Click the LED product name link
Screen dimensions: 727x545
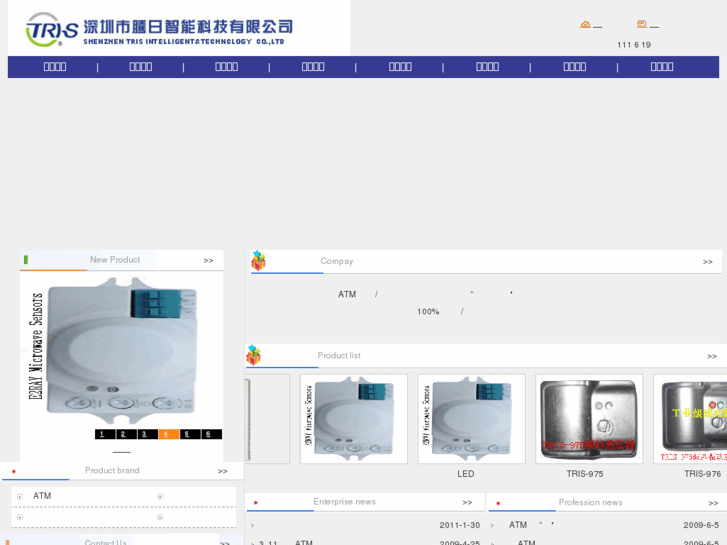pyautogui.click(x=466, y=474)
